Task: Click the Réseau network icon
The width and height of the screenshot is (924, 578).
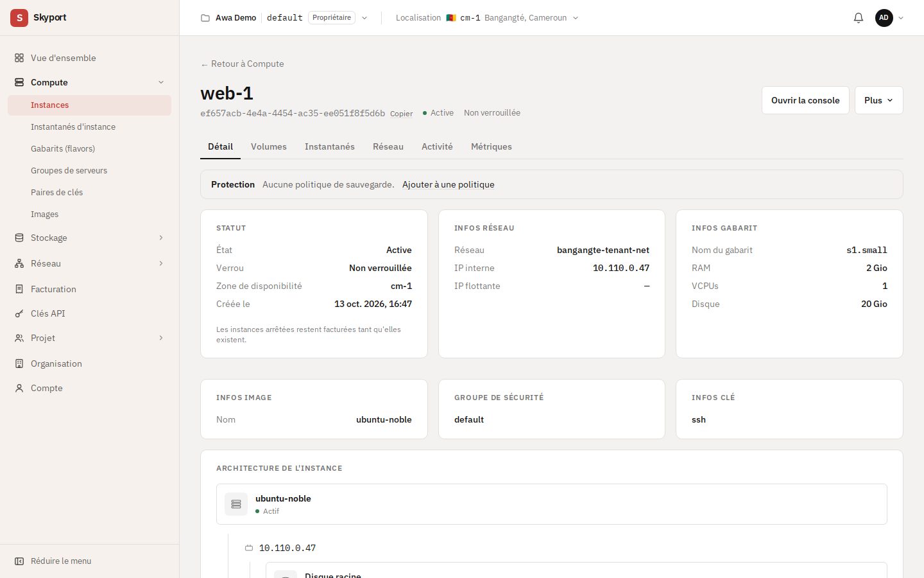Action: pyautogui.click(x=19, y=263)
